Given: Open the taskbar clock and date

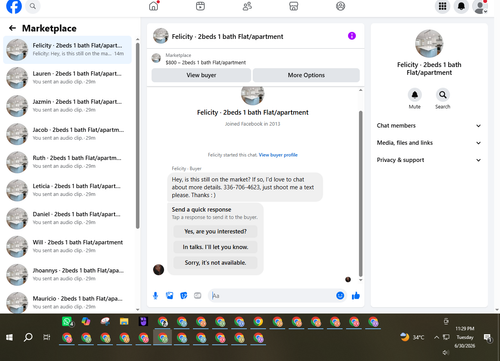Looking at the screenshot, I should 465,337.
